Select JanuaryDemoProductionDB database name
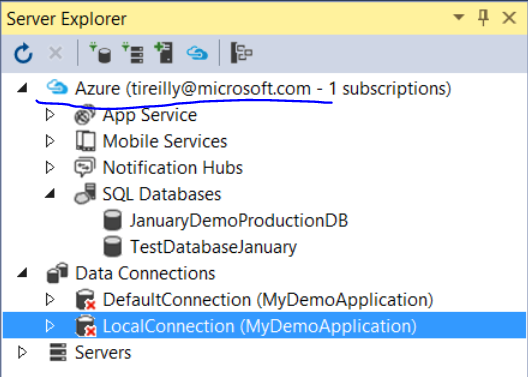528x377 pixels. tap(239, 221)
